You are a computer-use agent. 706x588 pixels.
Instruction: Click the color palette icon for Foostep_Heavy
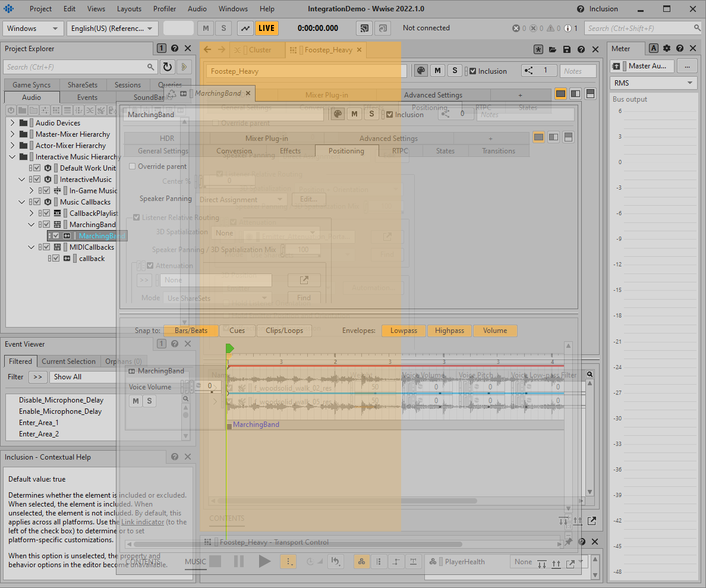tap(420, 71)
